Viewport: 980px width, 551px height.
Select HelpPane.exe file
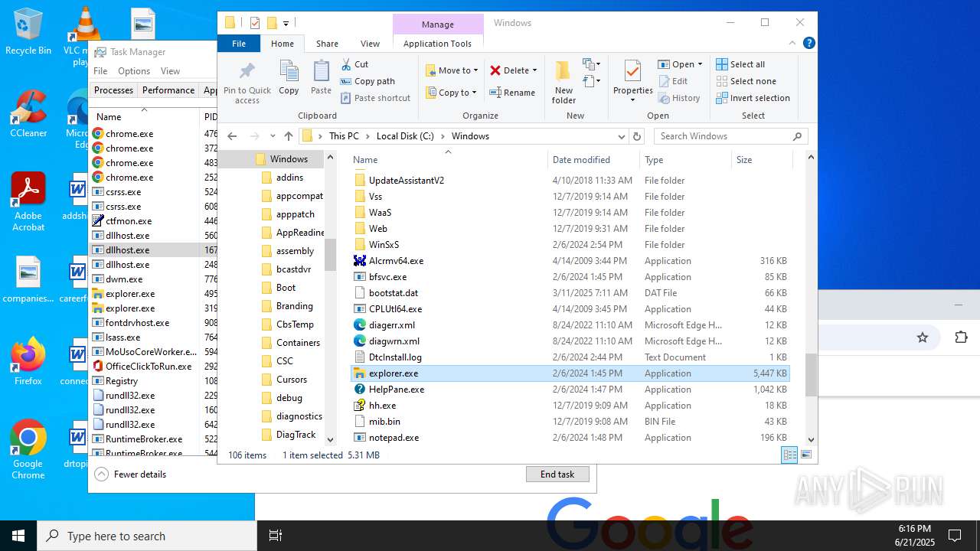570,390
